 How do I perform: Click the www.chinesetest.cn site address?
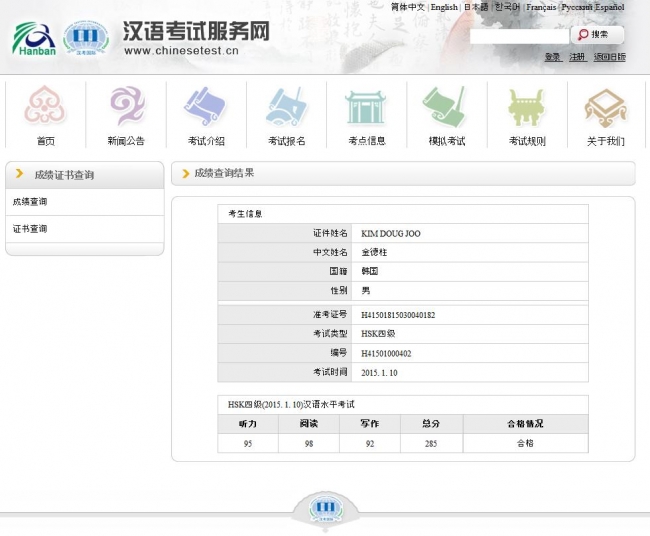[x=181, y=51]
